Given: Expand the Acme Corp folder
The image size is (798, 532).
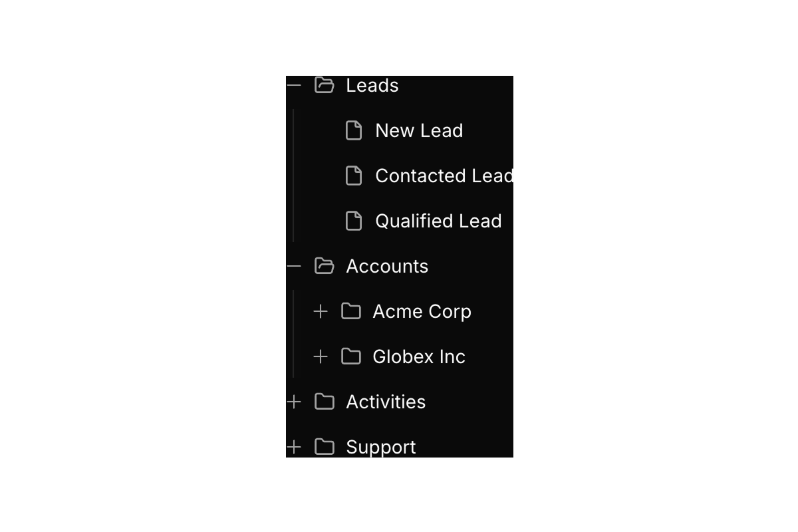Looking at the screenshot, I should click(x=321, y=311).
